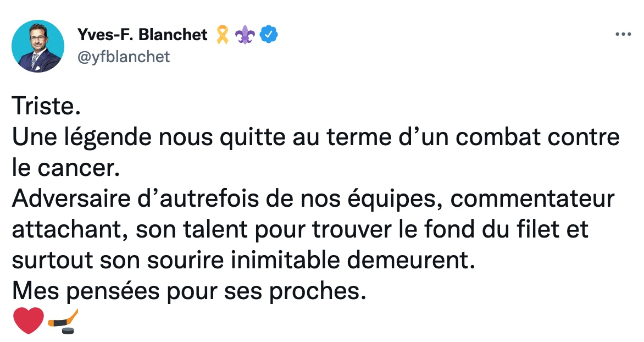Screen dimensions: 644x342
Task: Open the three-dot more options menu
Action: (x=623, y=35)
